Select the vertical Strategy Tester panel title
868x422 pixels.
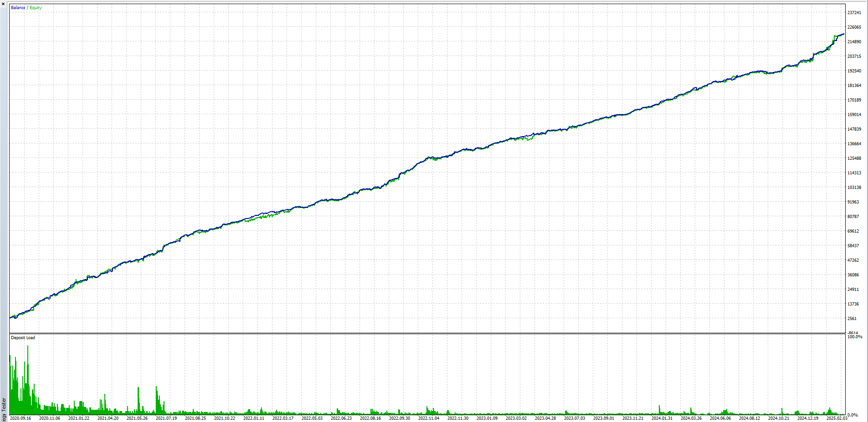tap(4, 410)
